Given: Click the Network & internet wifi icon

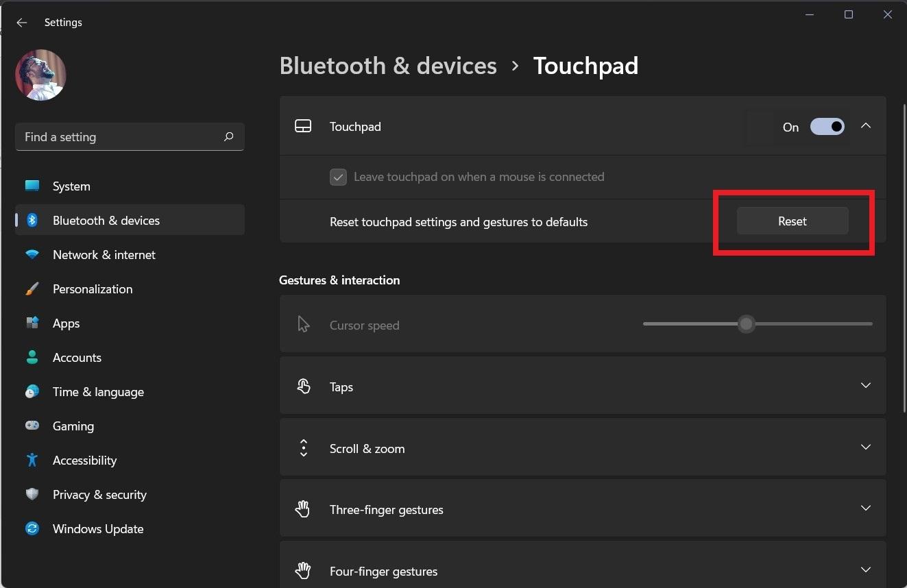Looking at the screenshot, I should pos(32,254).
